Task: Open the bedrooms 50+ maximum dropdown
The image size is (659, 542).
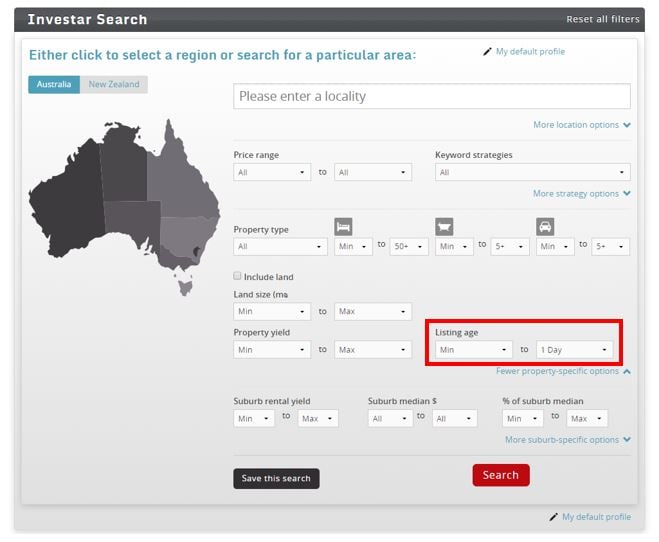Action: pyautogui.click(x=409, y=247)
